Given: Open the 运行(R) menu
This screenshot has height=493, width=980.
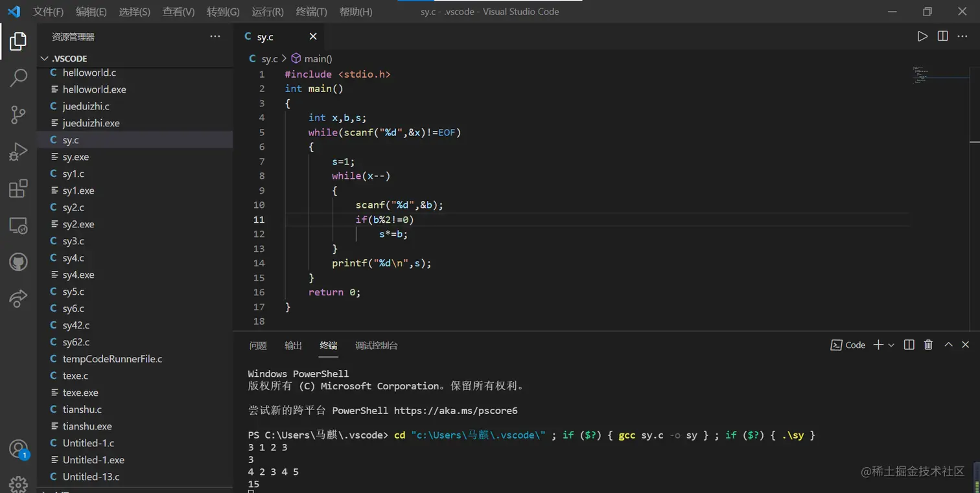Looking at the screenshot, I should coord(268,12).
